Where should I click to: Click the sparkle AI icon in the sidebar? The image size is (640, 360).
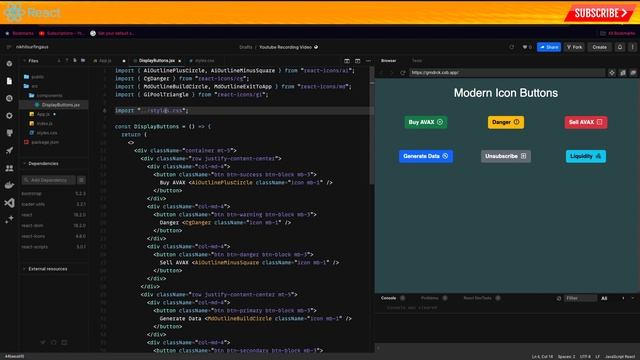[x=9, y=220]
